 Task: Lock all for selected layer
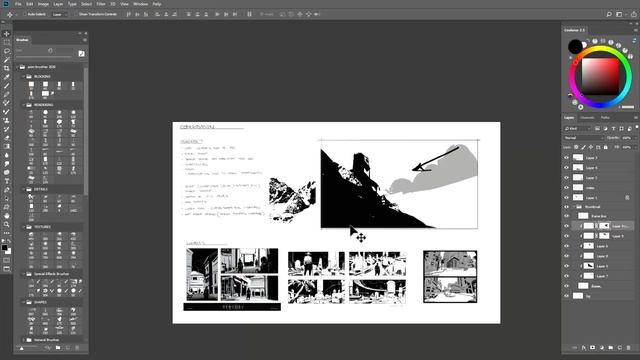[606, 147]
